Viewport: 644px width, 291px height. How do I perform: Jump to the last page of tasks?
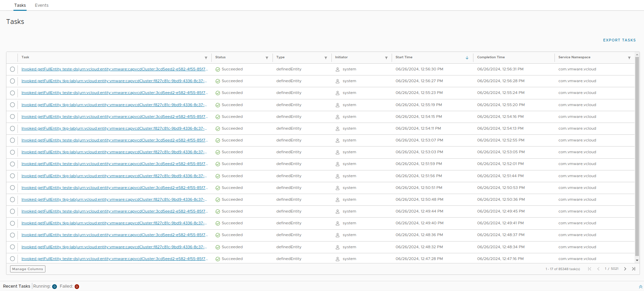point(634,269)
